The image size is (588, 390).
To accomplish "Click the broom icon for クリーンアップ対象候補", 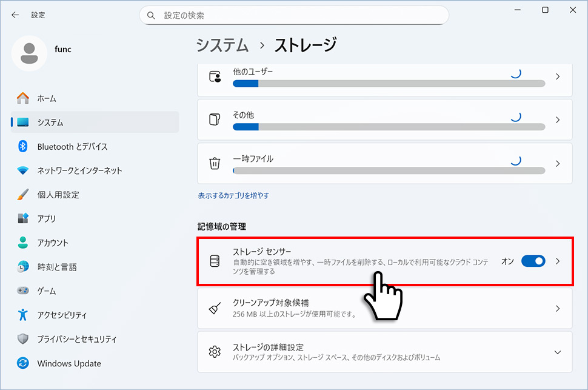I will tap(215, 308).
